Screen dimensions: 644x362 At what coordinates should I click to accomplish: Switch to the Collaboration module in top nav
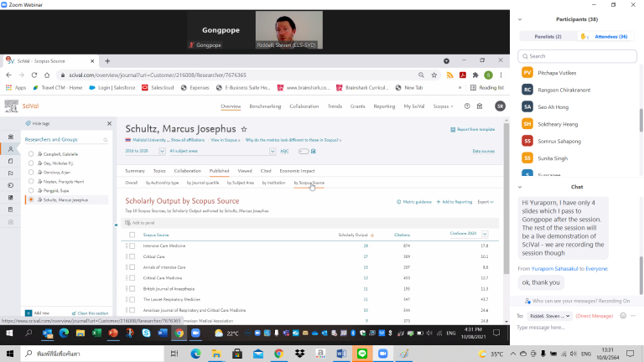(x=304, y=106)
